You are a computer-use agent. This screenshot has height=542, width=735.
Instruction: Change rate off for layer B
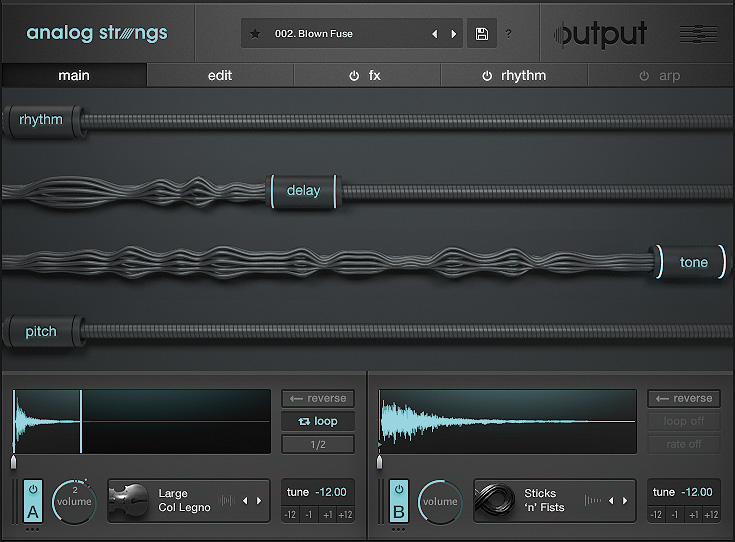point(684,444)
